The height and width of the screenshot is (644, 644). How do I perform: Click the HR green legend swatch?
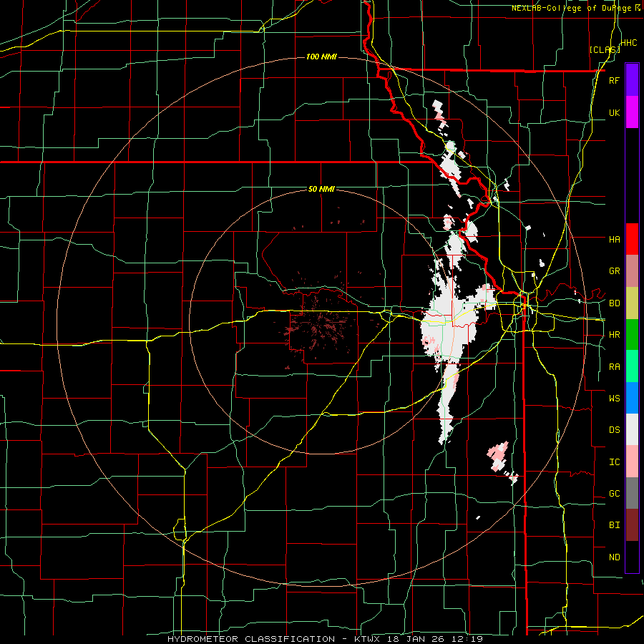[632, 335]
